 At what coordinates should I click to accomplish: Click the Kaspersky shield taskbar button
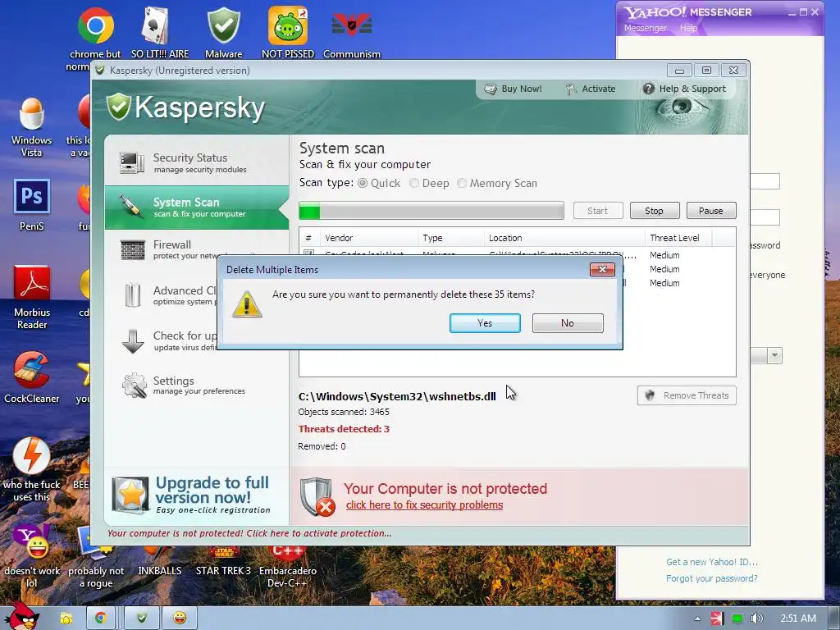(142, 618)
